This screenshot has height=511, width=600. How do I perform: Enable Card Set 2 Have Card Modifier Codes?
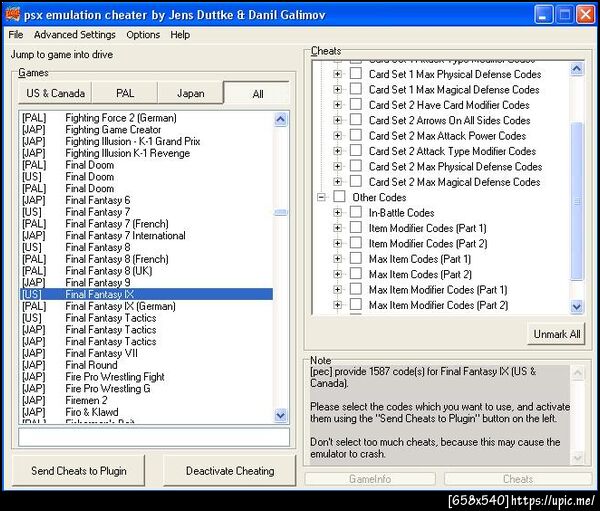coord(356,104)
